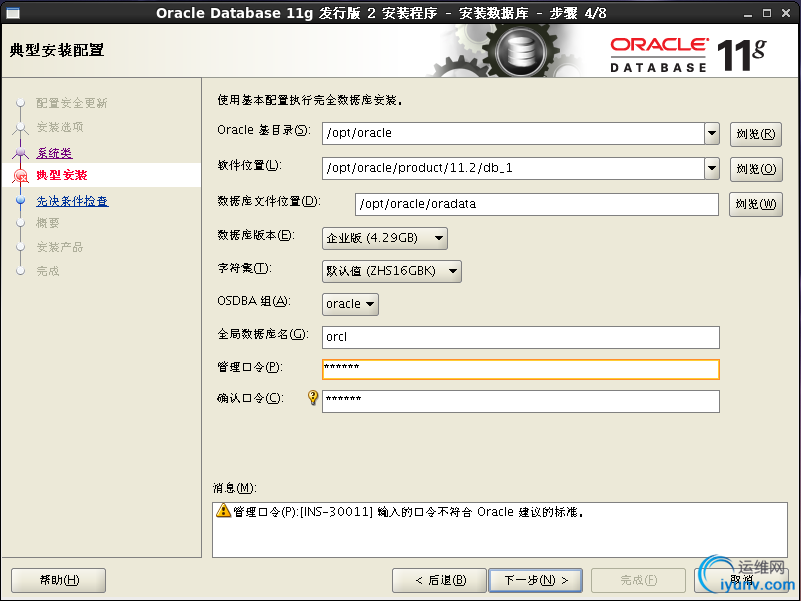Viewport: 801px width, 601px height.
Task: Go back with 后退(B) button
Action: pos(439,580)
